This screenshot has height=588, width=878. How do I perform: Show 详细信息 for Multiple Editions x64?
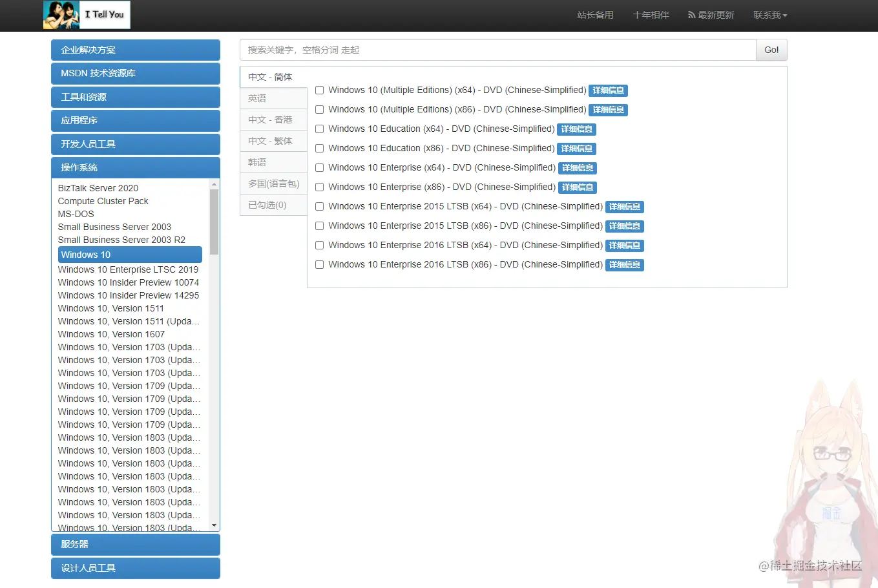coord(609,90)
